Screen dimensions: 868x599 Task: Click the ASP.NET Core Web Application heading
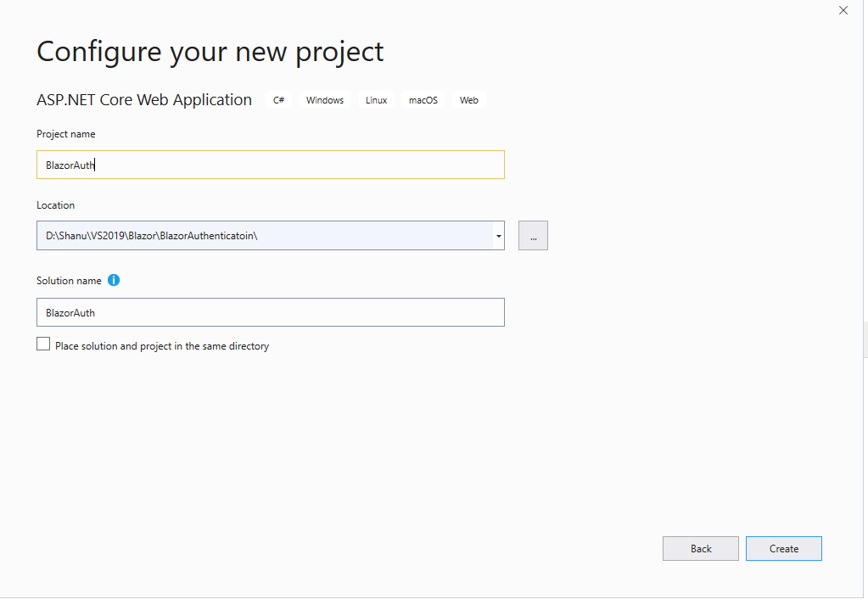144,99
